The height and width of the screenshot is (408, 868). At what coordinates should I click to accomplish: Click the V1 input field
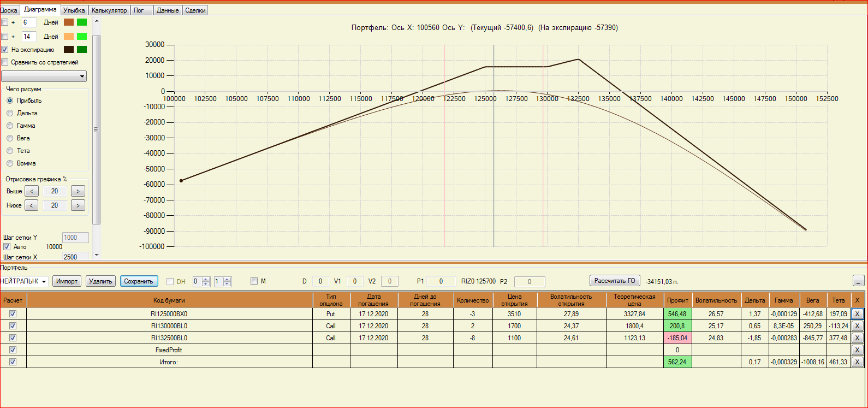355,281
